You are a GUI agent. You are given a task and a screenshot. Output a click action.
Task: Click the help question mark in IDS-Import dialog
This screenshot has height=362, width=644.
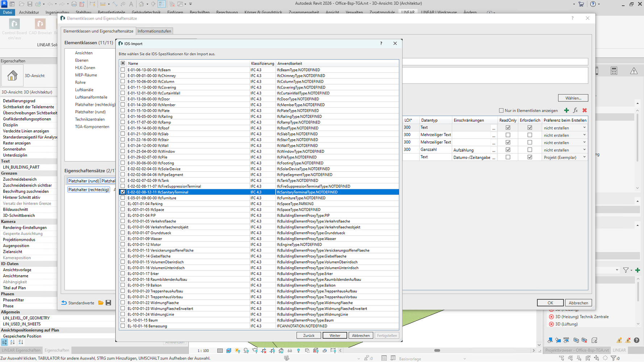tap(381, 43)
